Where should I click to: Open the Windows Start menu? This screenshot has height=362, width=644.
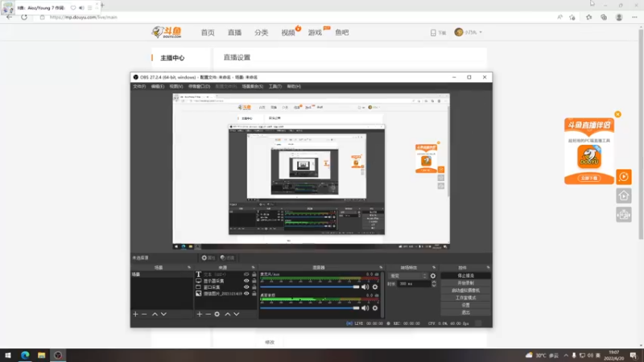[x=8, y=355]
